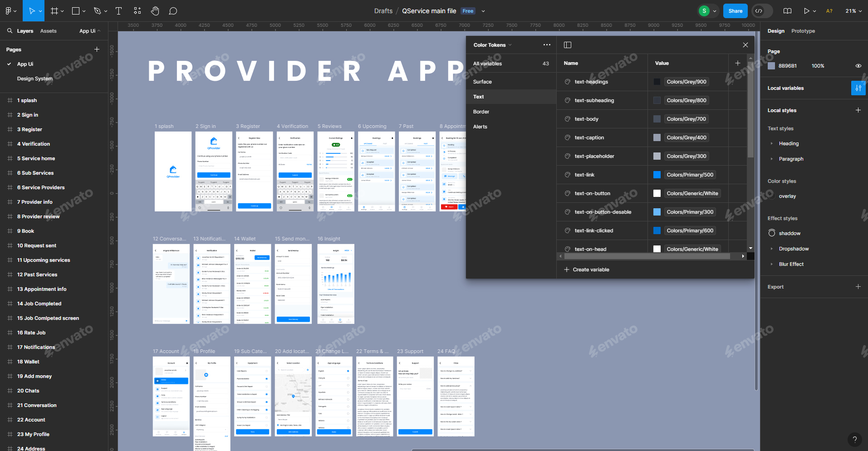Open the Local variables filter icon
This screenshot has width=868, height=451.
click(858, 88)
